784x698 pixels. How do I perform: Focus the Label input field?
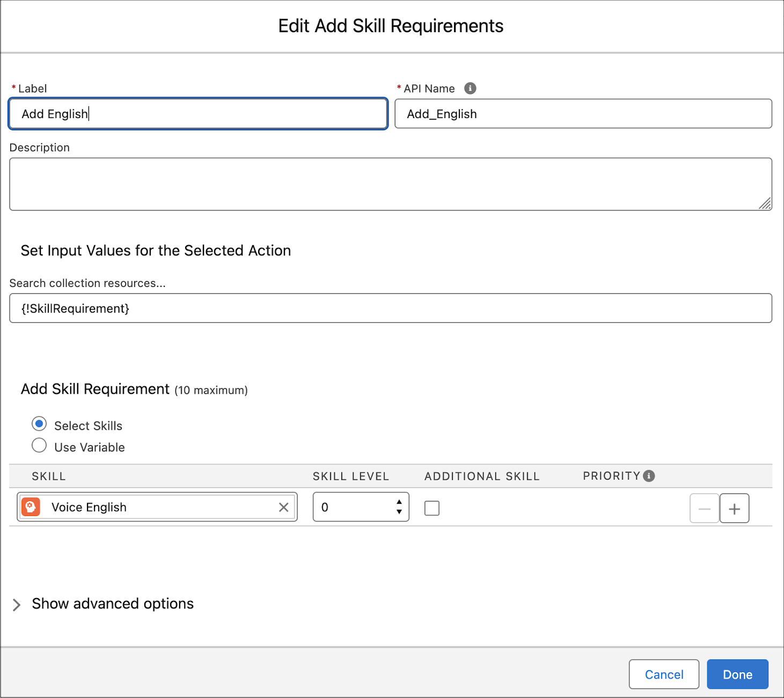(198, 114)
